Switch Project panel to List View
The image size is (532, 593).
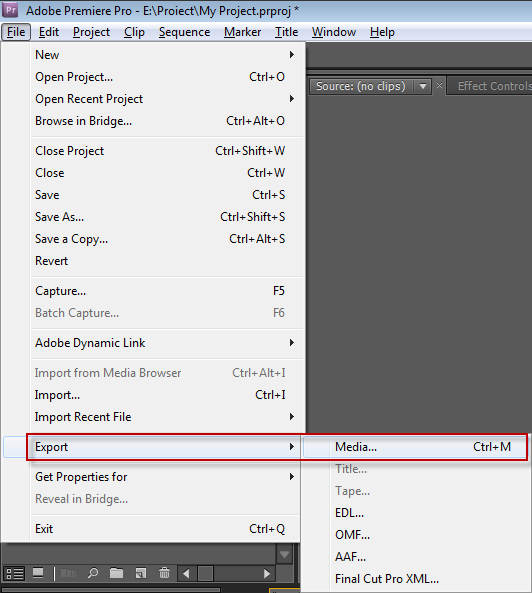pyautogui.click(x=16, y=574)
